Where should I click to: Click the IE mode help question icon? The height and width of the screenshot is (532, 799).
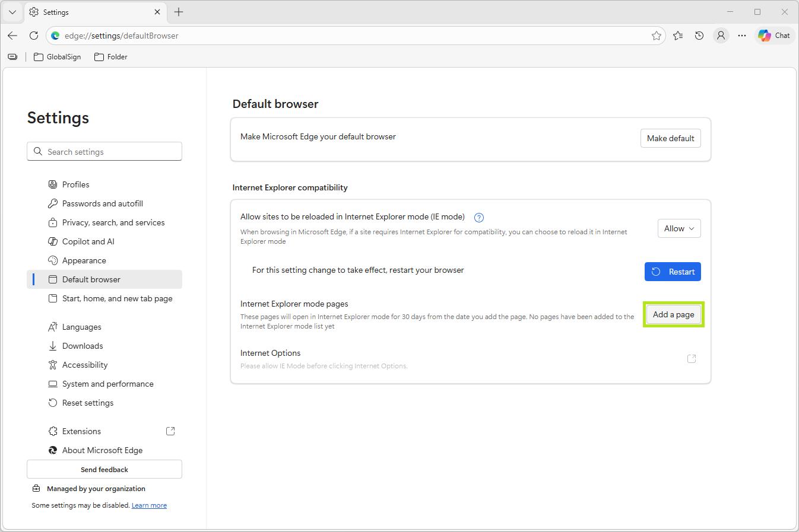tap(479, 217)
